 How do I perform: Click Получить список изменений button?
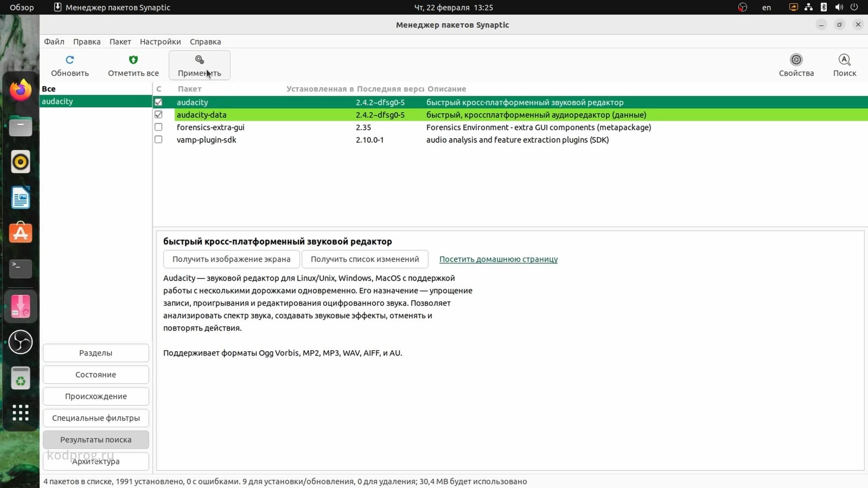point(365,259)
